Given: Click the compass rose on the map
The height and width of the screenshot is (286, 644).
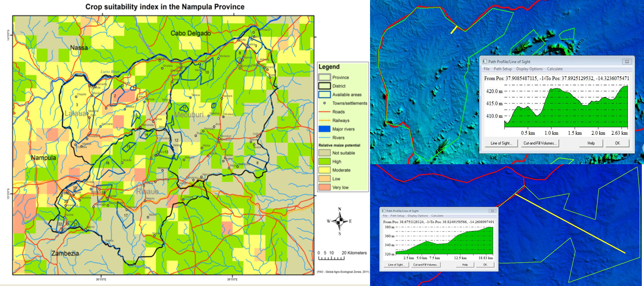Looking at the screenshot, I should [x=340, y=221].
